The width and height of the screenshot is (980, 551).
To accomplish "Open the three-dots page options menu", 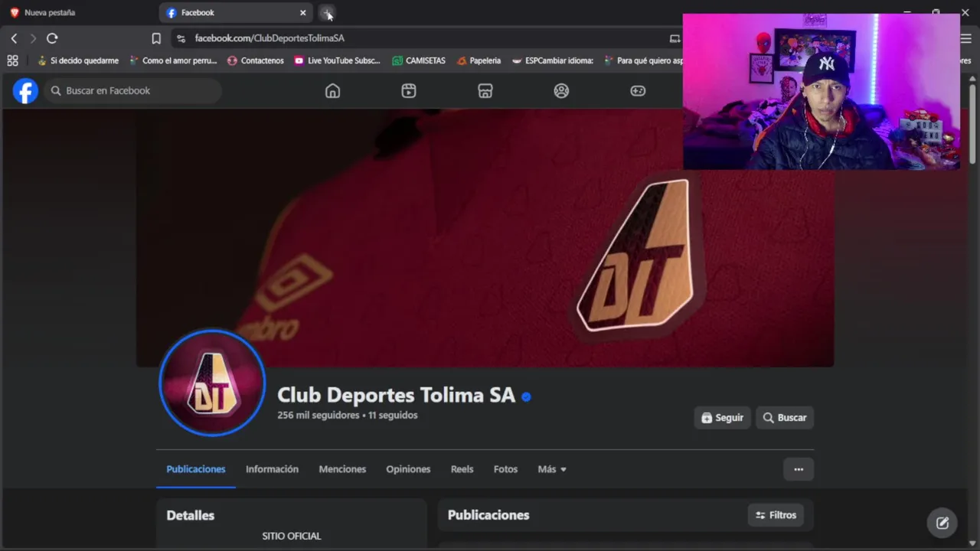I will click(x=799, y=469).
